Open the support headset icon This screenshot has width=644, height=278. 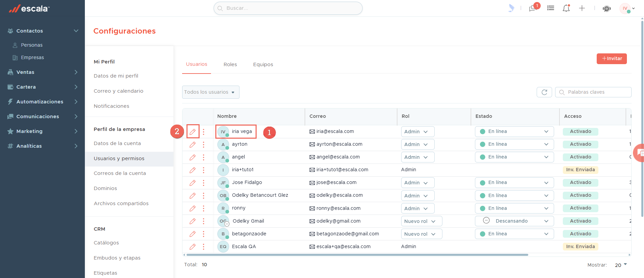point(606,8)
